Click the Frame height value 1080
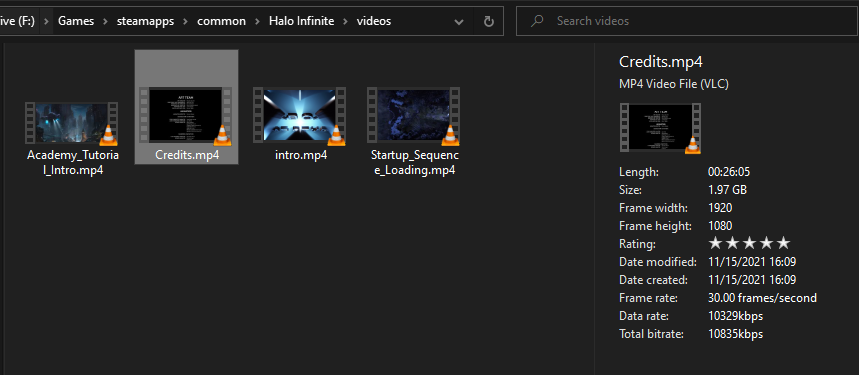859x375 pixels. coord(720,226)
